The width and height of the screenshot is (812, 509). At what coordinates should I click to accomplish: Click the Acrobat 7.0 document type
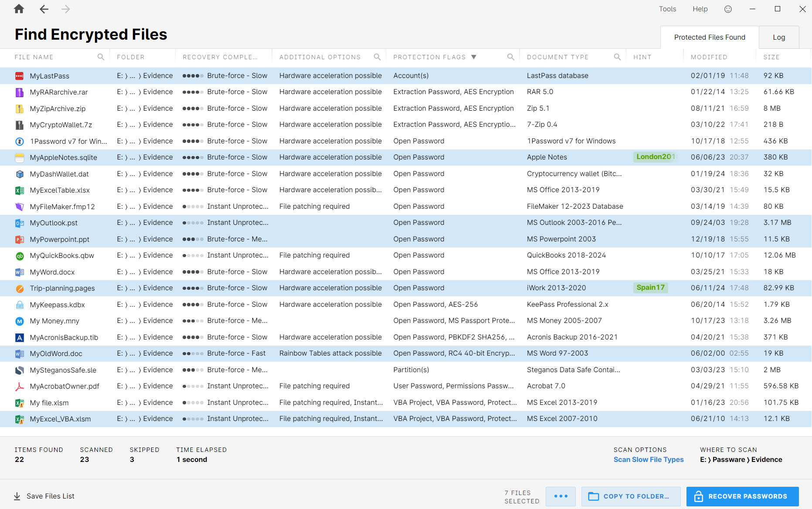coord(546,386)
